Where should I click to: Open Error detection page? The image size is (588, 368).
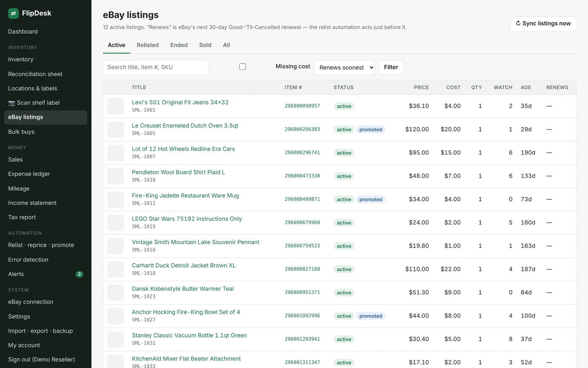tap(46, 260)
